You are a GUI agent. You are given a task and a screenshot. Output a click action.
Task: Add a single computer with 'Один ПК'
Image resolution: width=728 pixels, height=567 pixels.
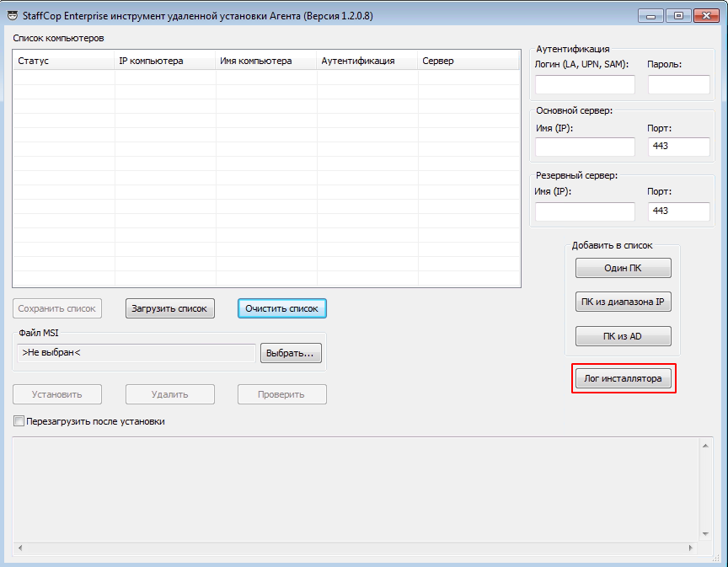pyautogui.click(x=624, y=268)
